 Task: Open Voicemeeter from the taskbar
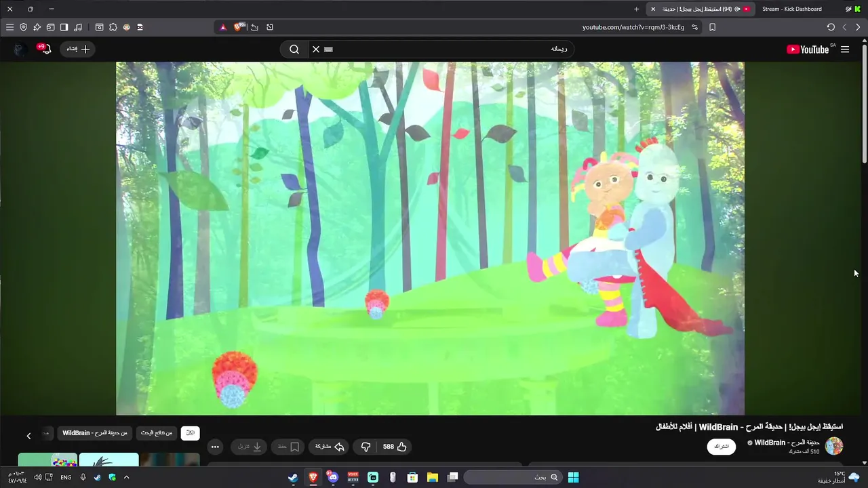click(353, 477)
